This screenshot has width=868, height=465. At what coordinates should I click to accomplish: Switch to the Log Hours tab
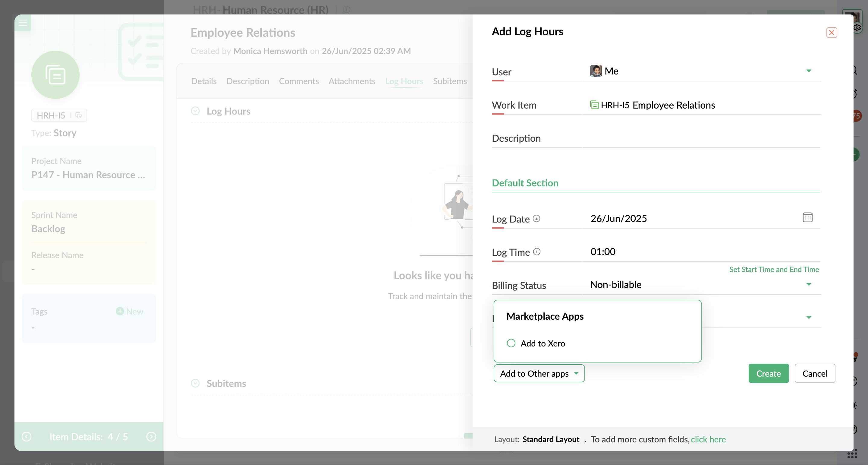[404, 81]
